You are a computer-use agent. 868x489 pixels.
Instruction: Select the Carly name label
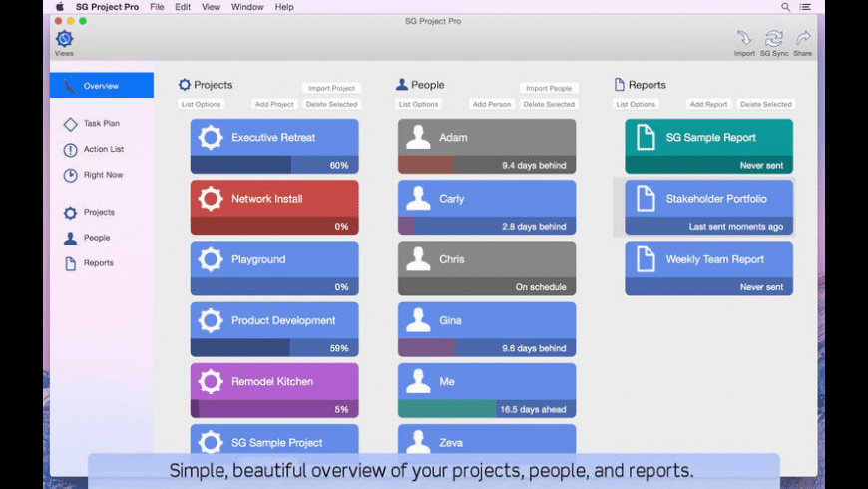coord(452,199)
